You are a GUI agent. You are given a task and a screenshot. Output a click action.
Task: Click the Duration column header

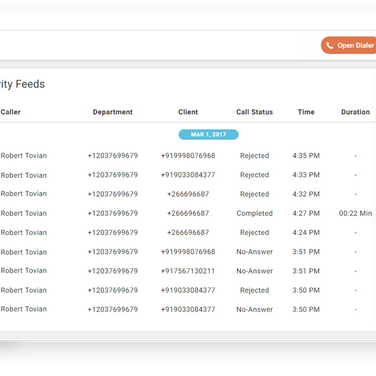coord(355,112)
